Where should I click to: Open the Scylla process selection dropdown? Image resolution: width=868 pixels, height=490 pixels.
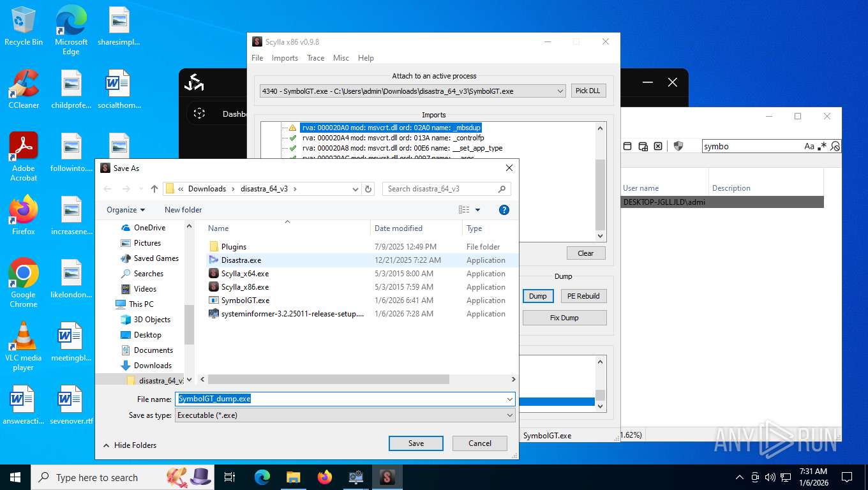pos(412,91)
